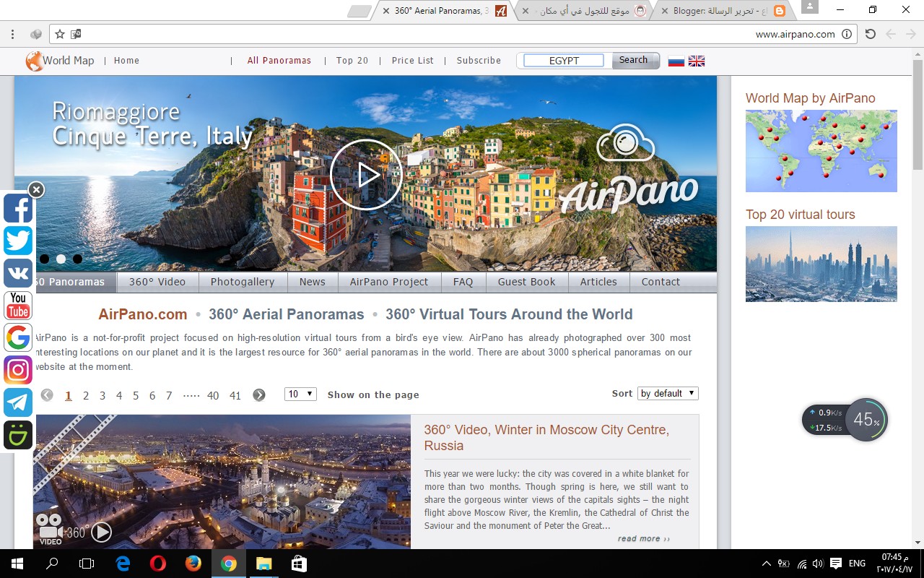Open Chrome user profile button
This screenshot has height=578, width=924.
coord(810,7)
